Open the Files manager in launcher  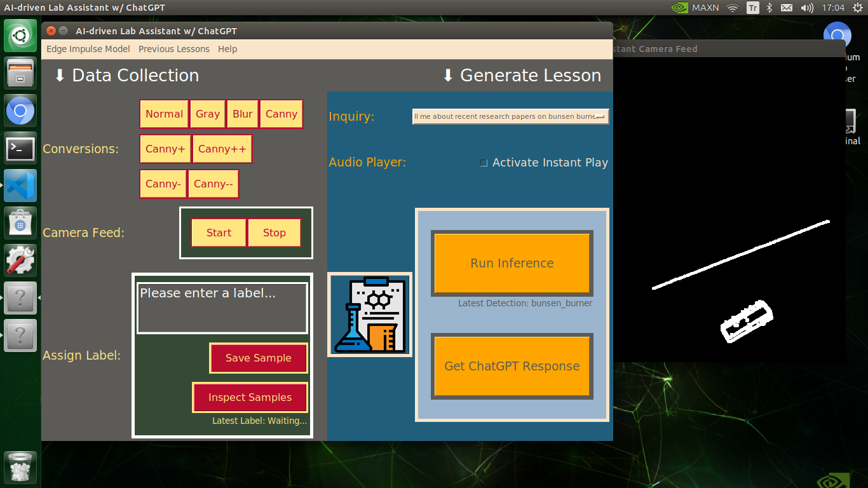21,73
